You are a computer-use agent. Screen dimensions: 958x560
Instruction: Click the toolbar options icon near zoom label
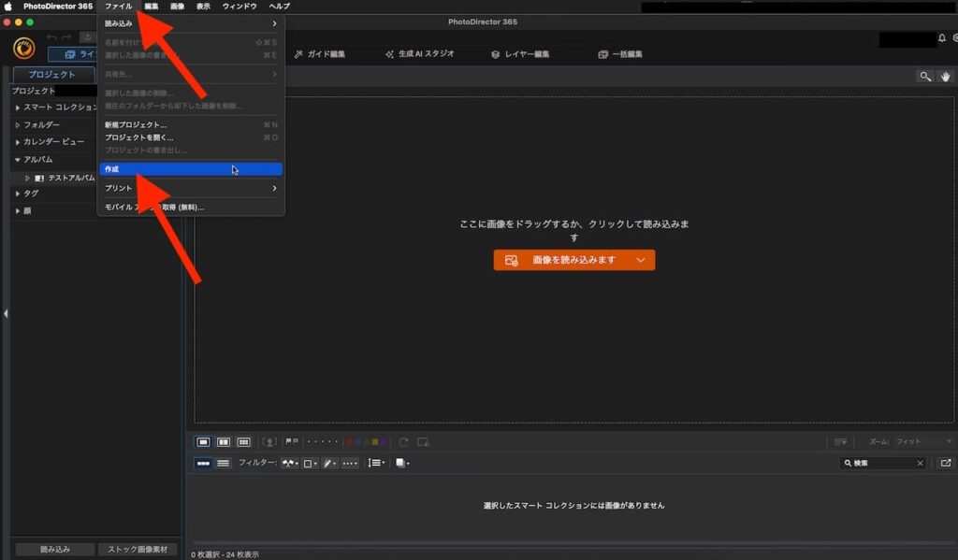[x=841, y=441]
